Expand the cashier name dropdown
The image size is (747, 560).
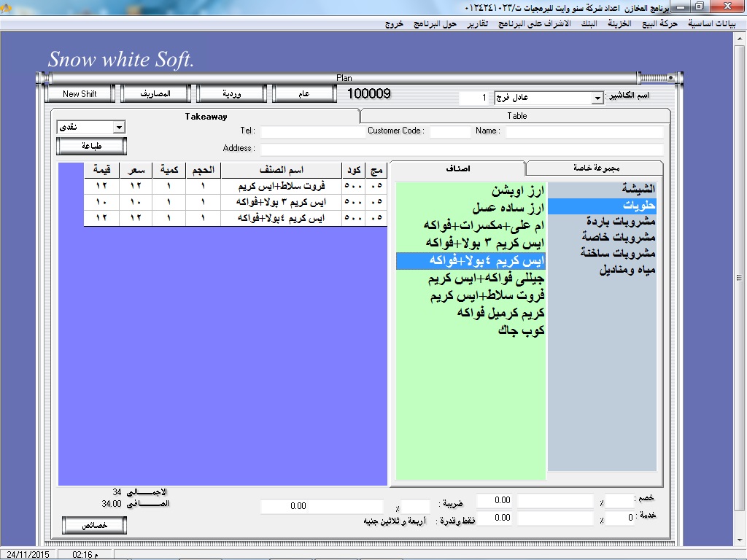coord(597,98)
